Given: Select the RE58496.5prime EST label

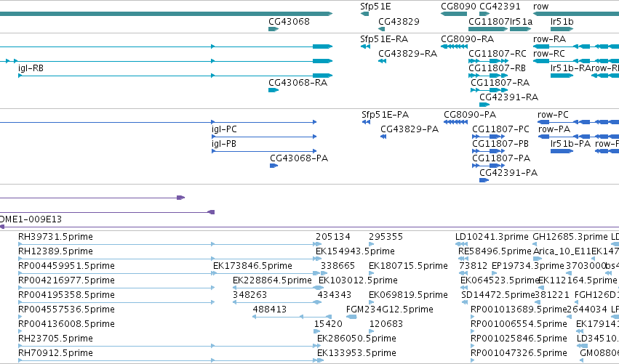Looking at the screenshot, I should tap(495, 251).
